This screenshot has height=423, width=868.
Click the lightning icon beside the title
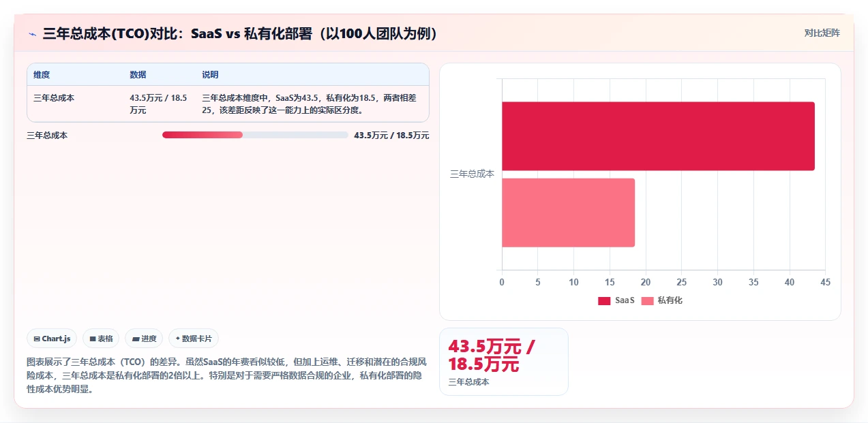coord(32,33)
